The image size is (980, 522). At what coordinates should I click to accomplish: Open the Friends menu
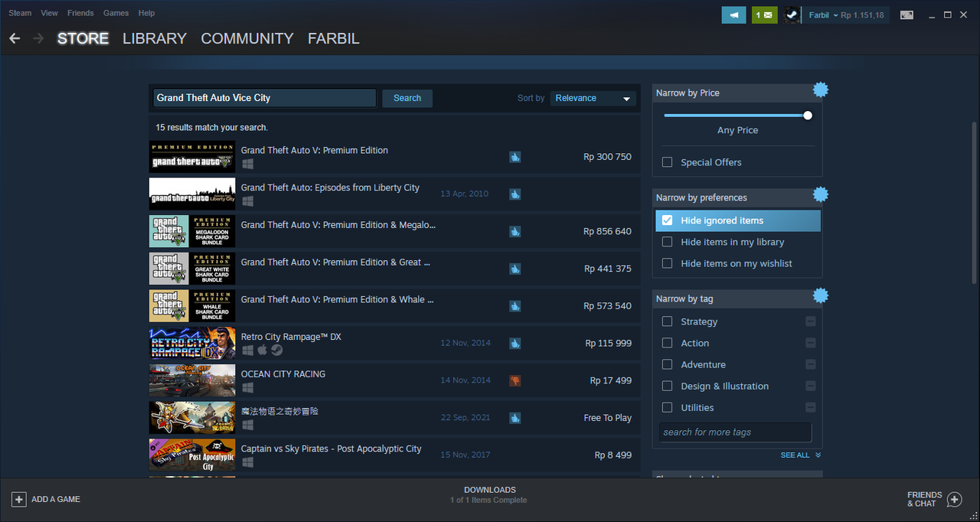[x=80, y=13]
